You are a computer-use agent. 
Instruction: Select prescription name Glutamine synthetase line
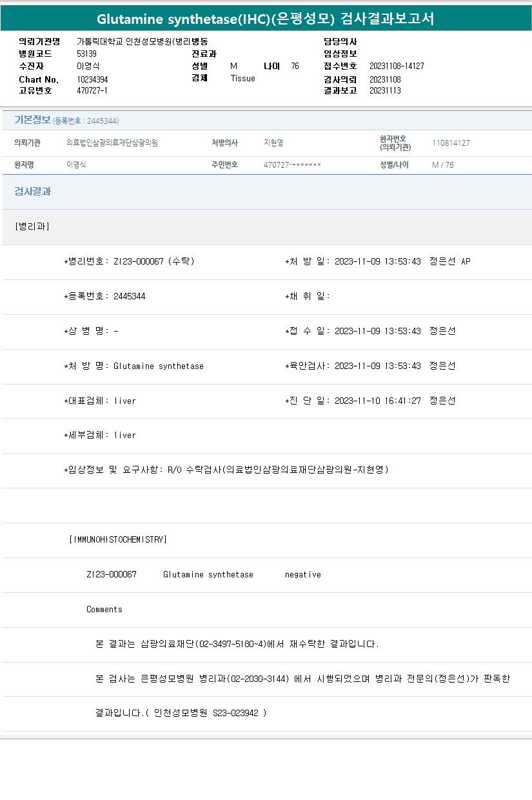click(133, 366)
